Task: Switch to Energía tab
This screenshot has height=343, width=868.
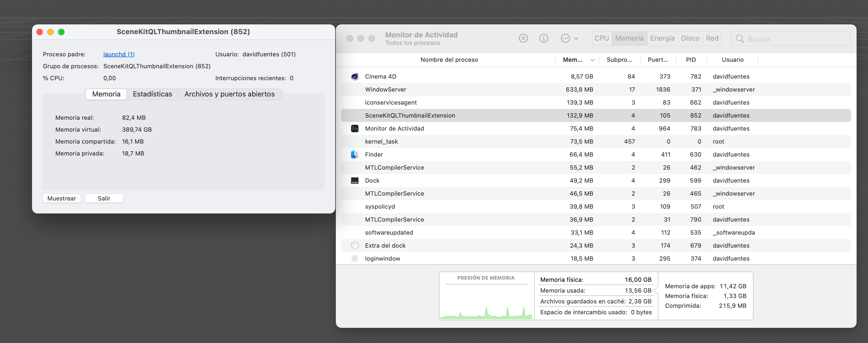Action: (662, 38)
